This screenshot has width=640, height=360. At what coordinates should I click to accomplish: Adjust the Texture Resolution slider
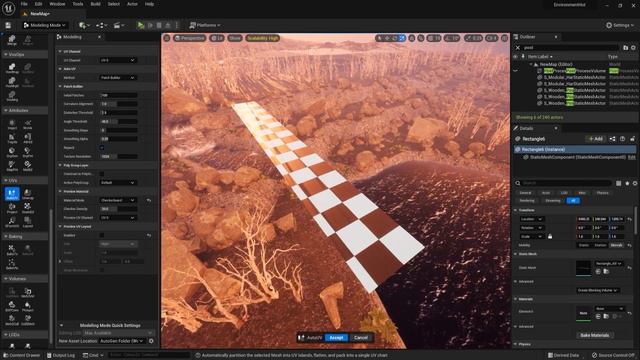(x=118, y=156)
